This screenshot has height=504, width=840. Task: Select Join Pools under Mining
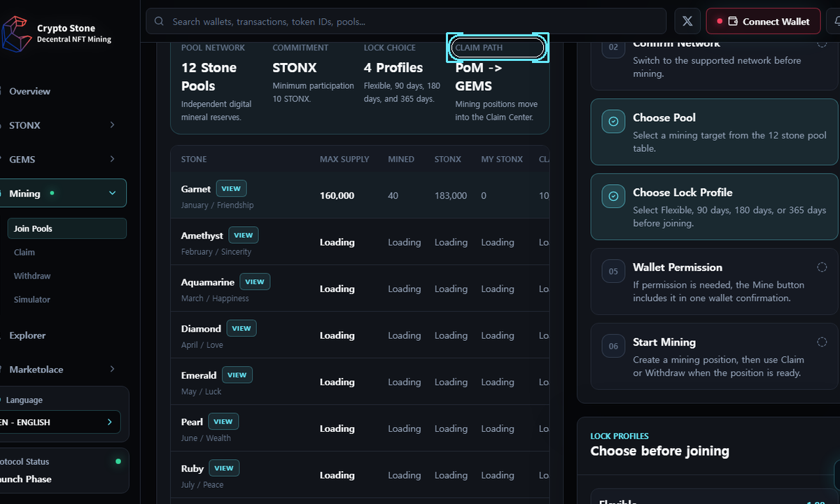67,229
